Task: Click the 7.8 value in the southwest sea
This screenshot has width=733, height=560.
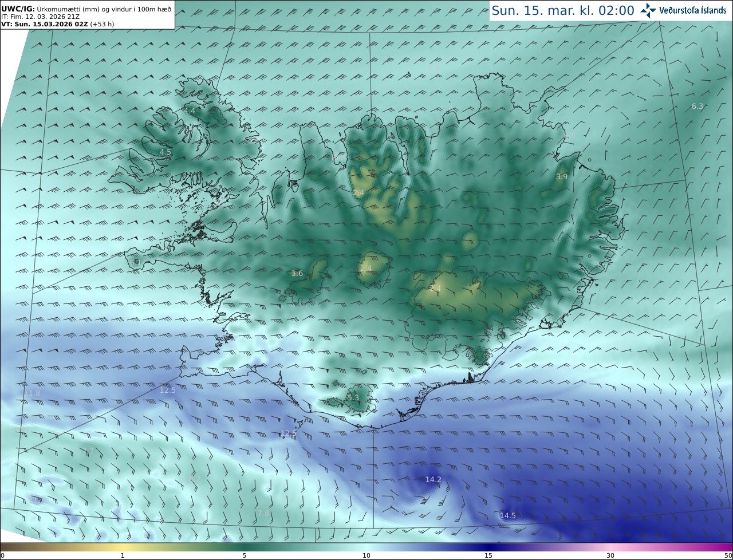Action: [x=263, y=514]
